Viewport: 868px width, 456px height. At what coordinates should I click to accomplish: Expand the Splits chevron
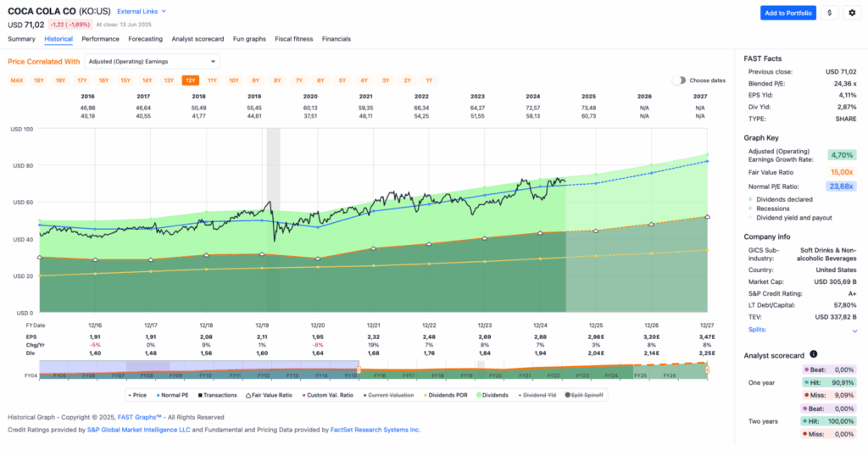click(x=854, y=331)
